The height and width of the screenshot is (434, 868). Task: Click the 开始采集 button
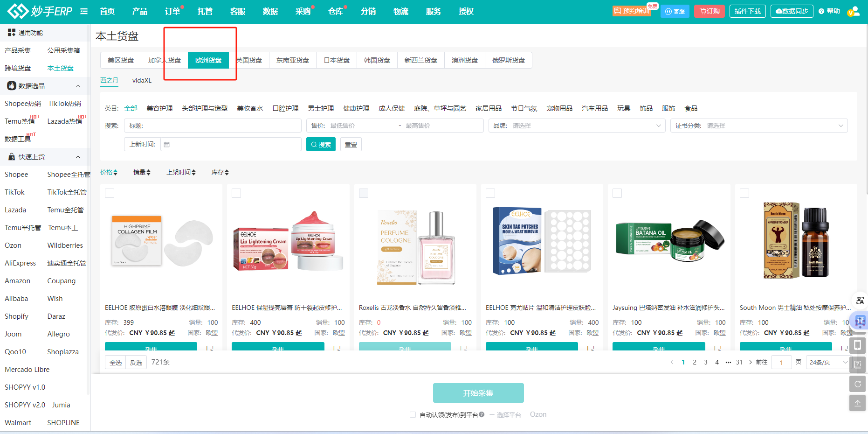point(478,393)
